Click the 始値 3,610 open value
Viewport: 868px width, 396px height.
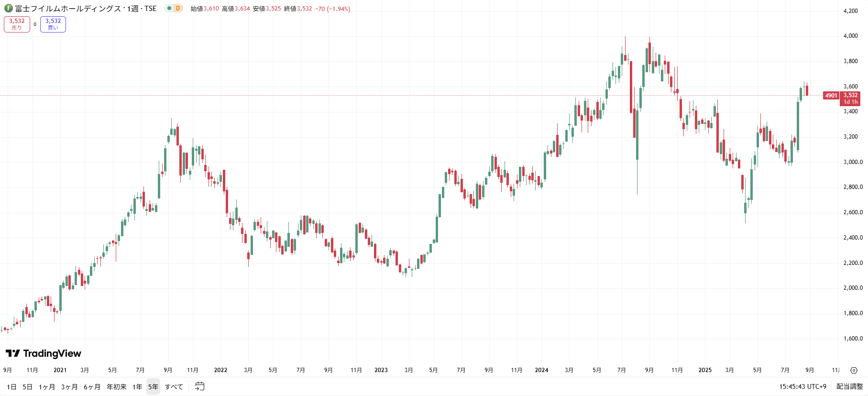(205, 9)
